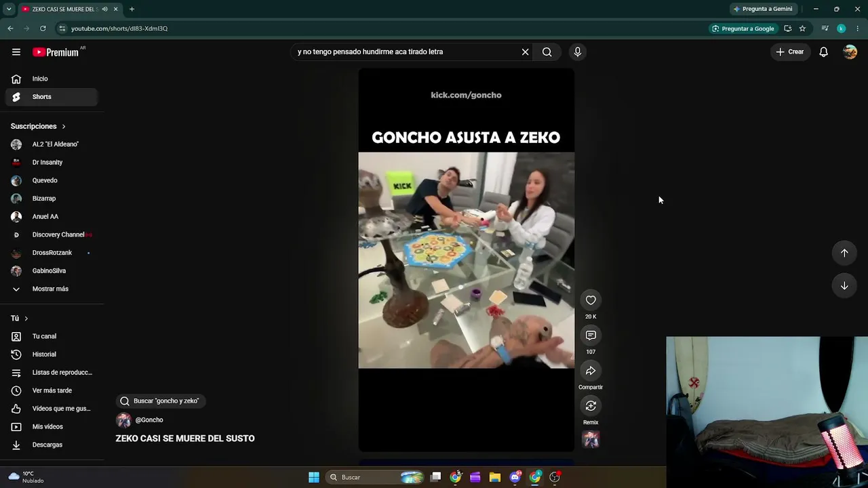Open Mis vídeos

point(52,426)
